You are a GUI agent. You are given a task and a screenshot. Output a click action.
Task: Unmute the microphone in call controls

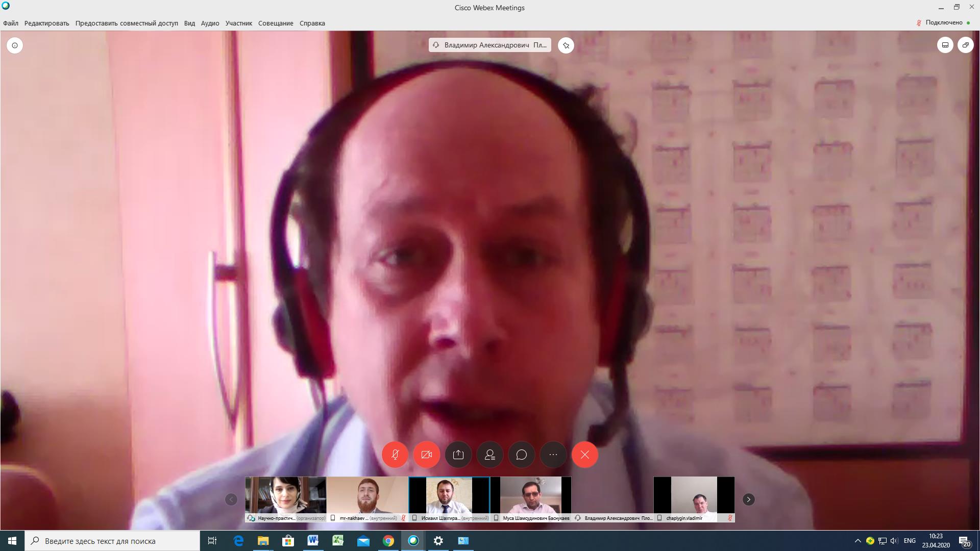395,455
